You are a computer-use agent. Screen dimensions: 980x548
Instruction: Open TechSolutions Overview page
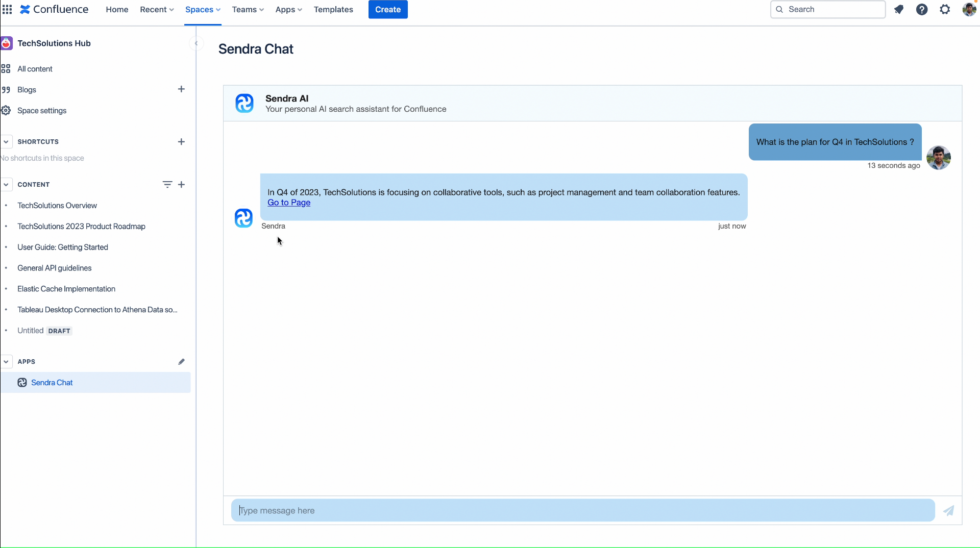click(x=57, y=206)
